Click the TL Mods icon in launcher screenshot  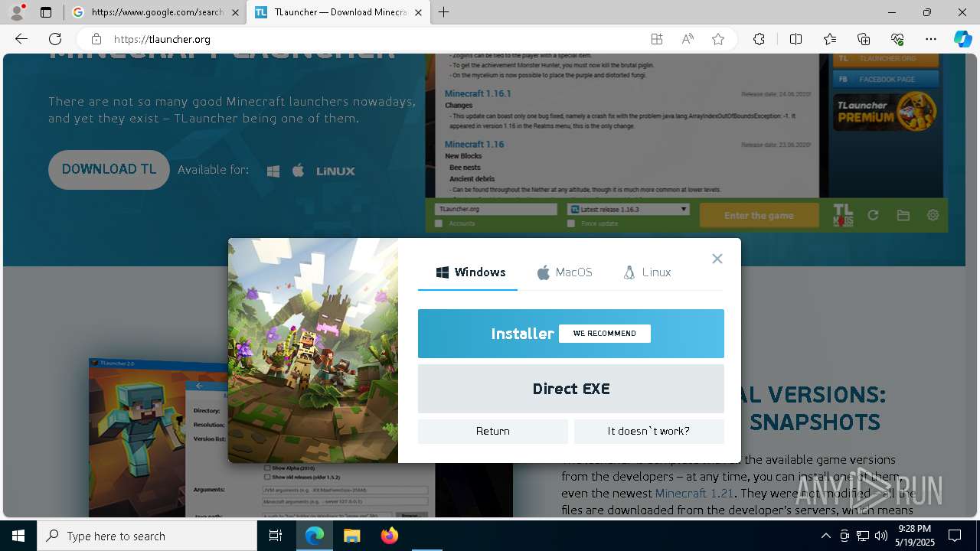(843, 216)
